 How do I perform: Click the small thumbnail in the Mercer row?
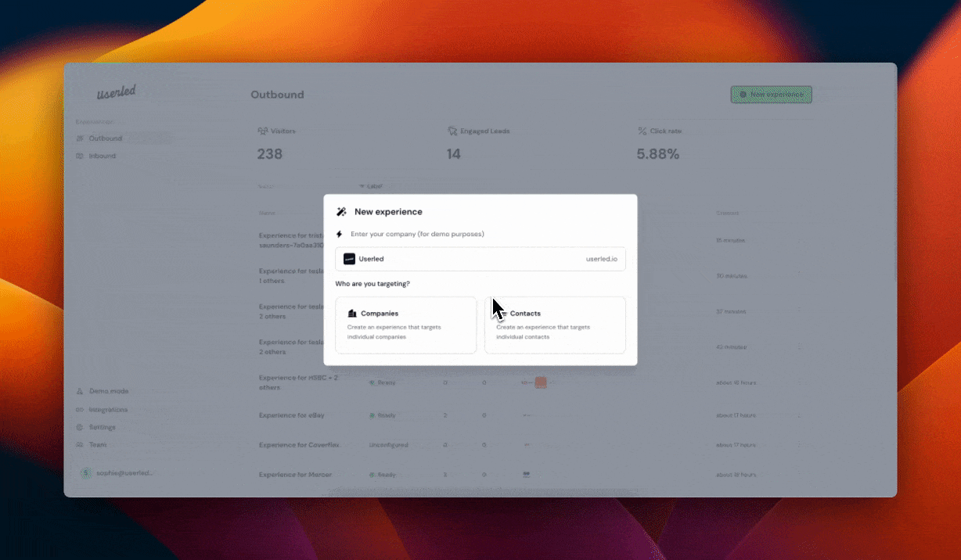point(527,474)
